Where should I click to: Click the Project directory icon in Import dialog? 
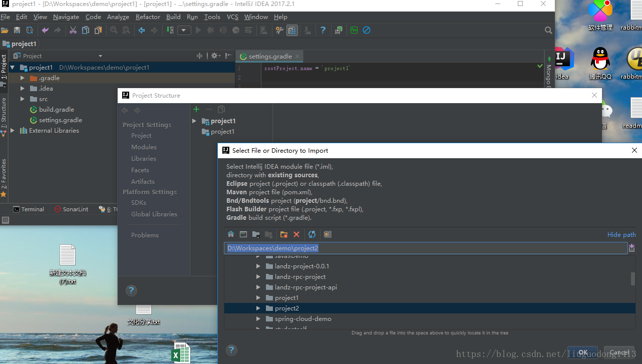pyautogui.click(x=256, y=234)
